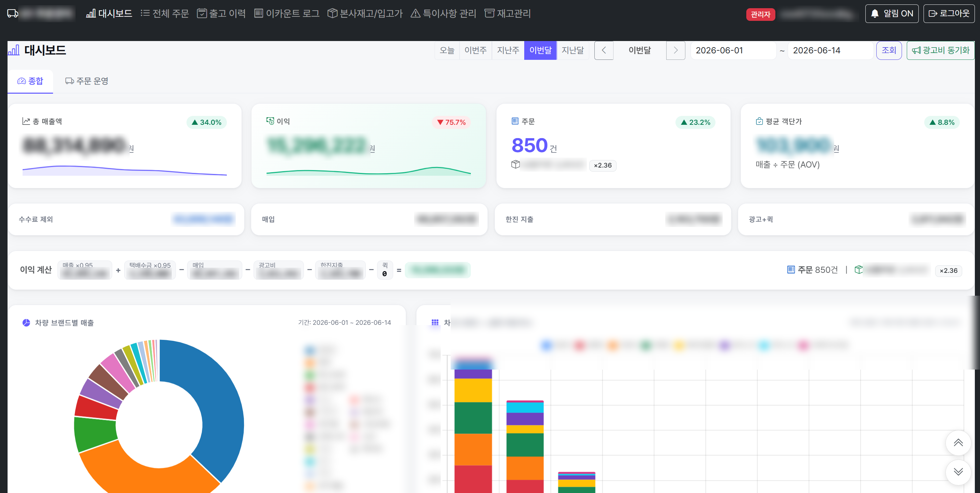The width and height of the screenshot is (980, 493).
Task: Click the money icon beside 이익
Action: coord(270,121)
